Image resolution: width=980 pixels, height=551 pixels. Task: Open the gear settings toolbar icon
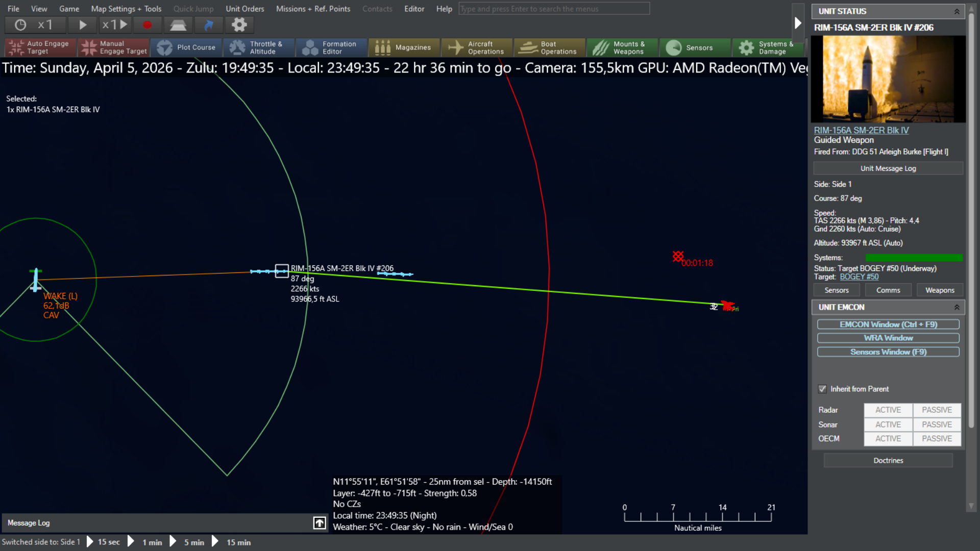click(x=239, y=24)
